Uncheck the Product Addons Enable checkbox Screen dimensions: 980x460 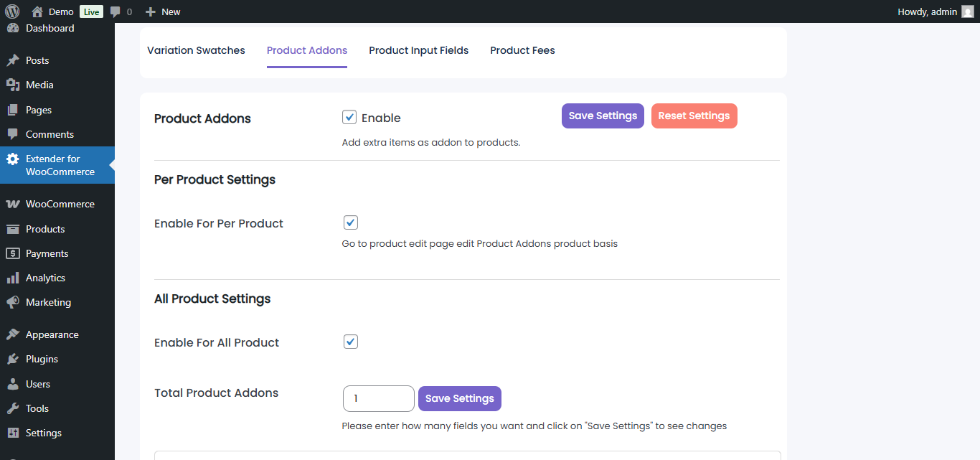point(349,117)
